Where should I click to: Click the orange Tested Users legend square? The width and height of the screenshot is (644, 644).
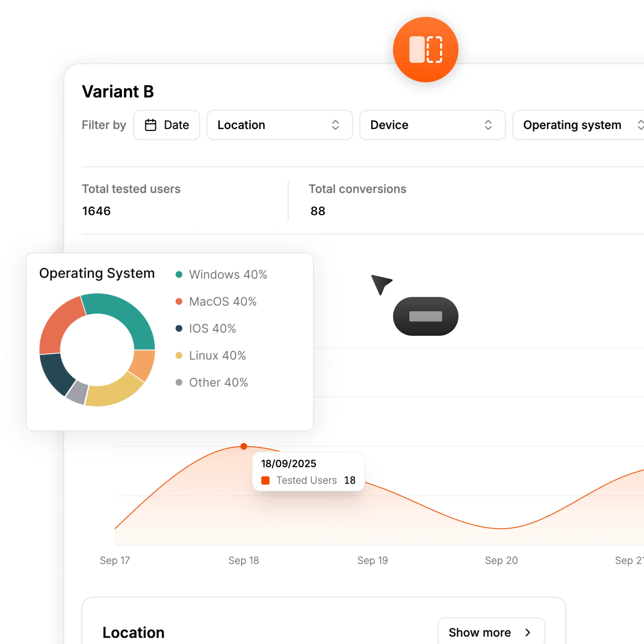(265, 480)
